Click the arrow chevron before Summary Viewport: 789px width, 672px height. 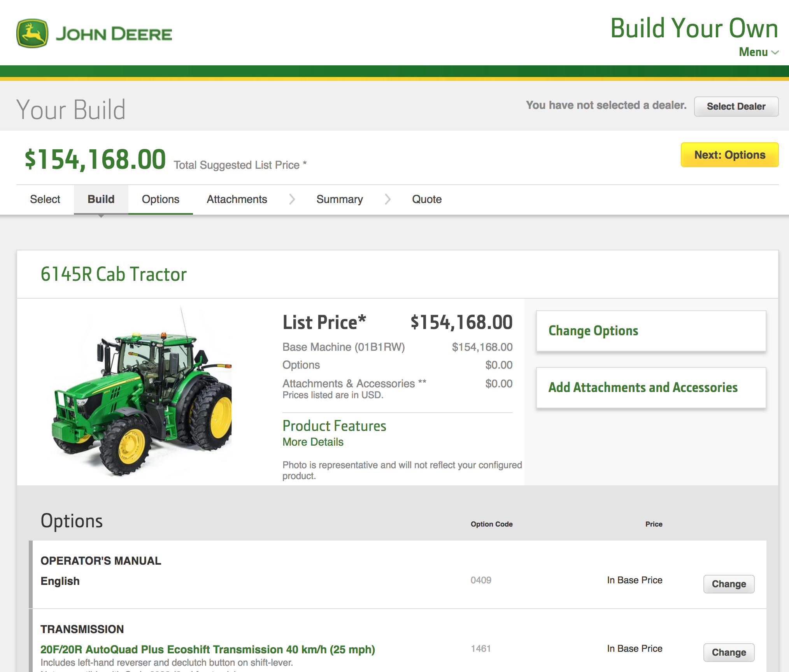[292, 199]
